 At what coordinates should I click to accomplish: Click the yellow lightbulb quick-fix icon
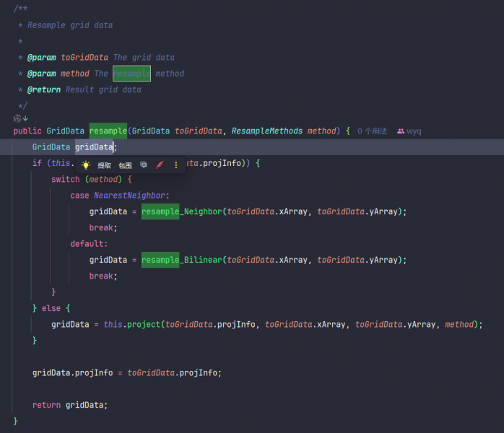coord(86,165)
